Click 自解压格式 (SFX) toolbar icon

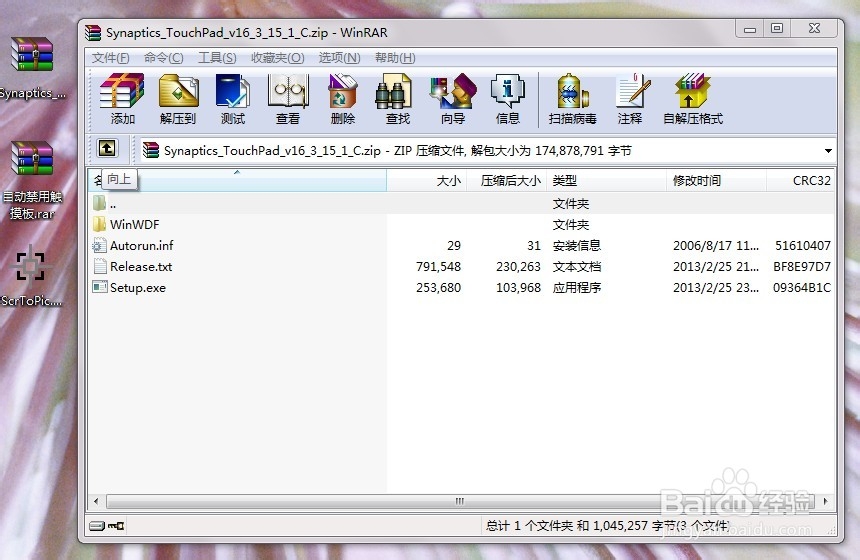[692, 91]
